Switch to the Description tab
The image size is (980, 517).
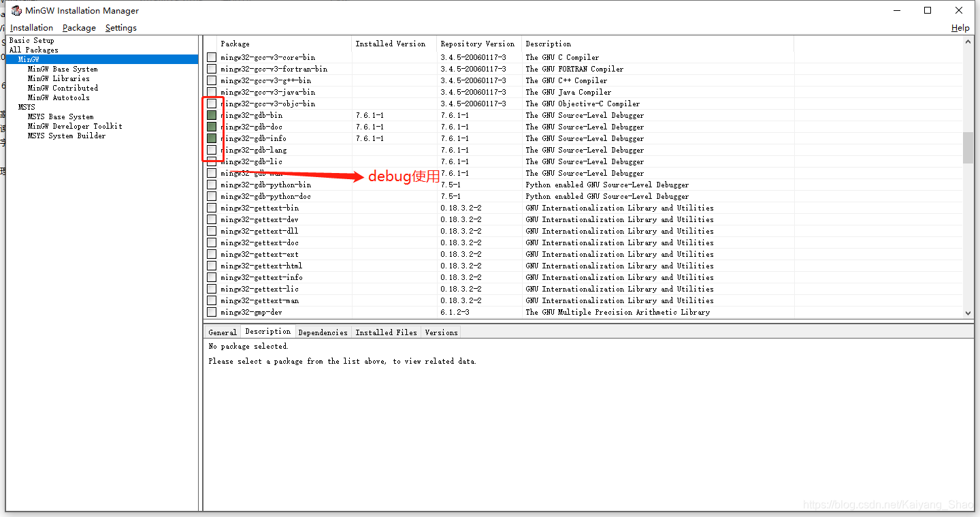point(268,332)
